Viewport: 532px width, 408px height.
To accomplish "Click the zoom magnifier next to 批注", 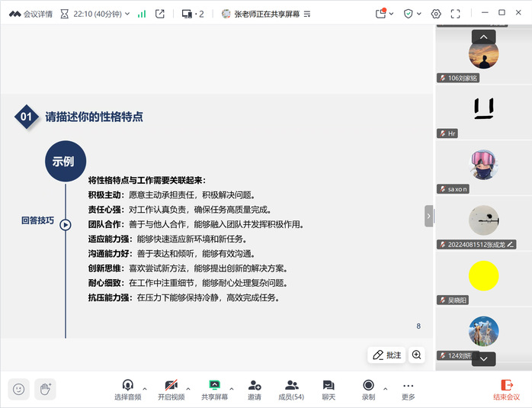I will [x=417, y=355].
